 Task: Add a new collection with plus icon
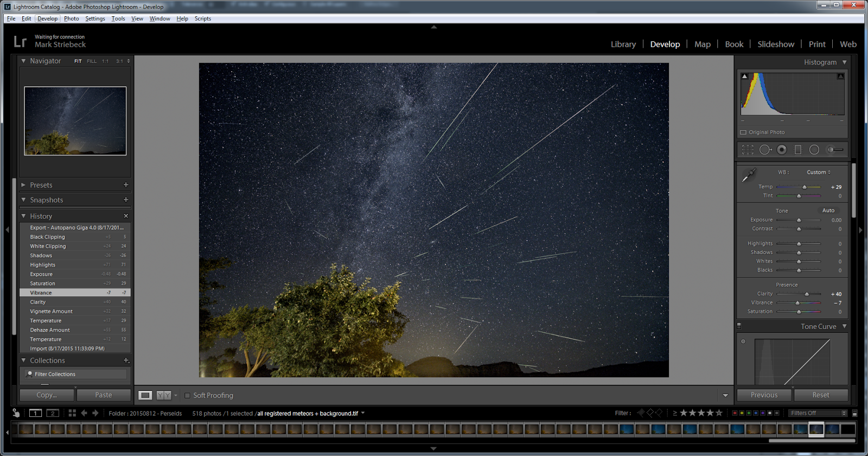click(x=126, y=360)
